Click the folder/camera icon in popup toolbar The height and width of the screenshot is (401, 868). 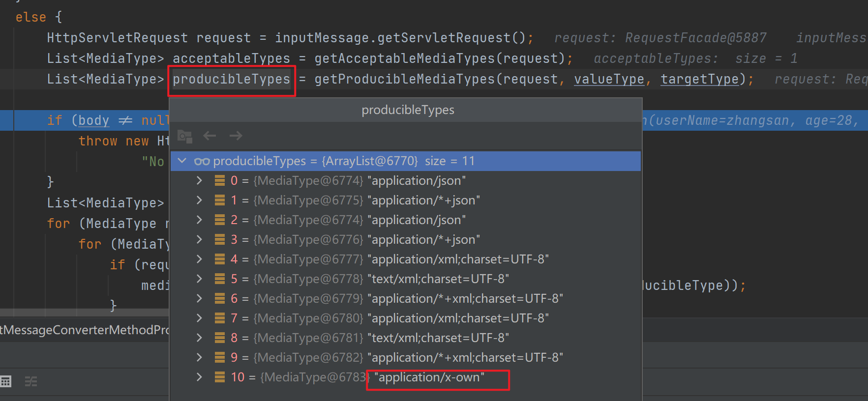click(185, 136)
